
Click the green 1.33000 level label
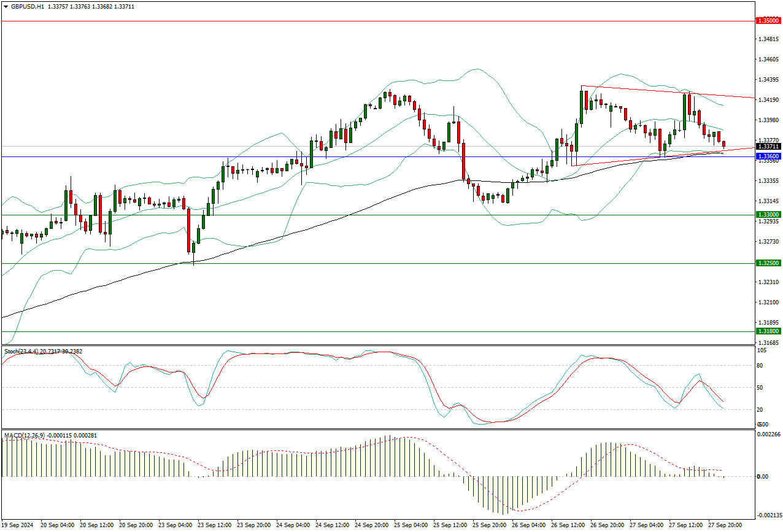tap(768, 215)
